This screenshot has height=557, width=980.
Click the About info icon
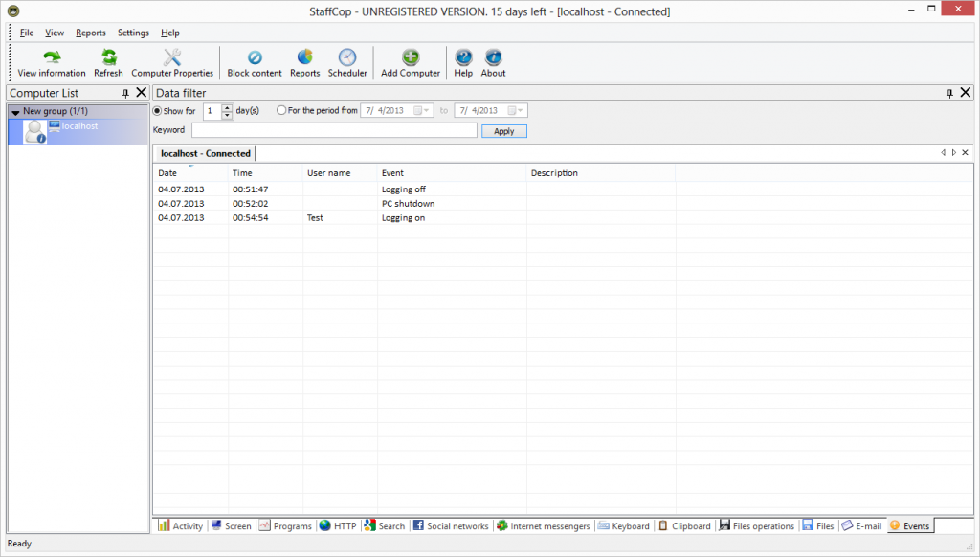pos(493,57)
